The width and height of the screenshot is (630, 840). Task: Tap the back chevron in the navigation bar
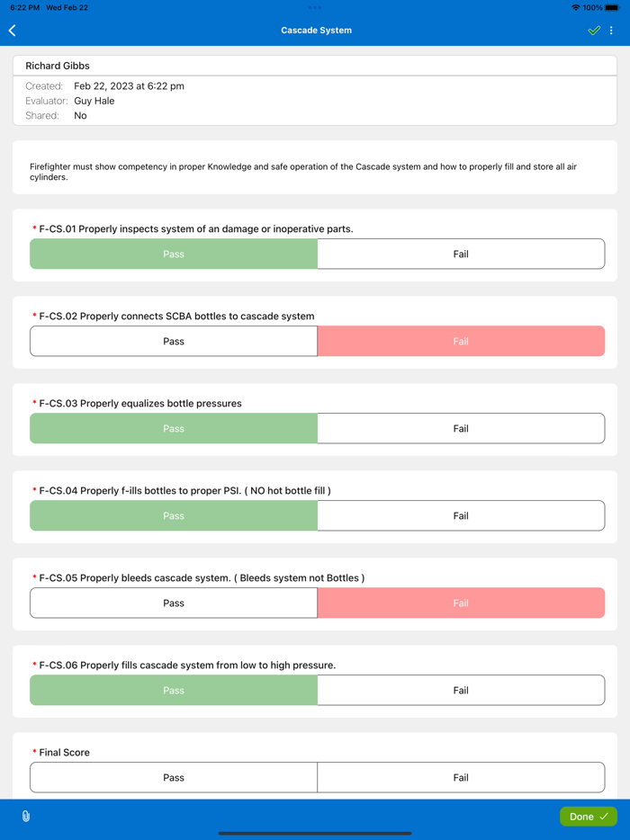pyautogui.click(x=12, y=30)
